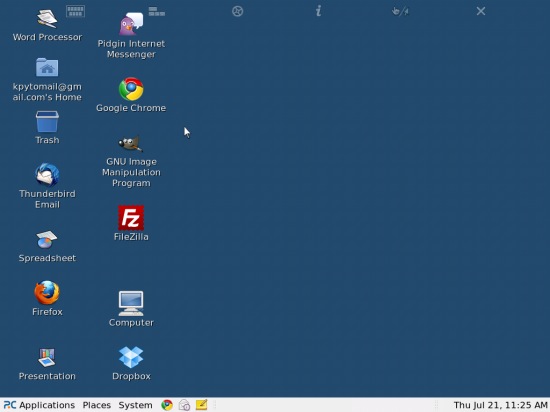Click the "Pidgin Internet Messenger" label text
Screen dimensions: 550x412
point(131,49)
